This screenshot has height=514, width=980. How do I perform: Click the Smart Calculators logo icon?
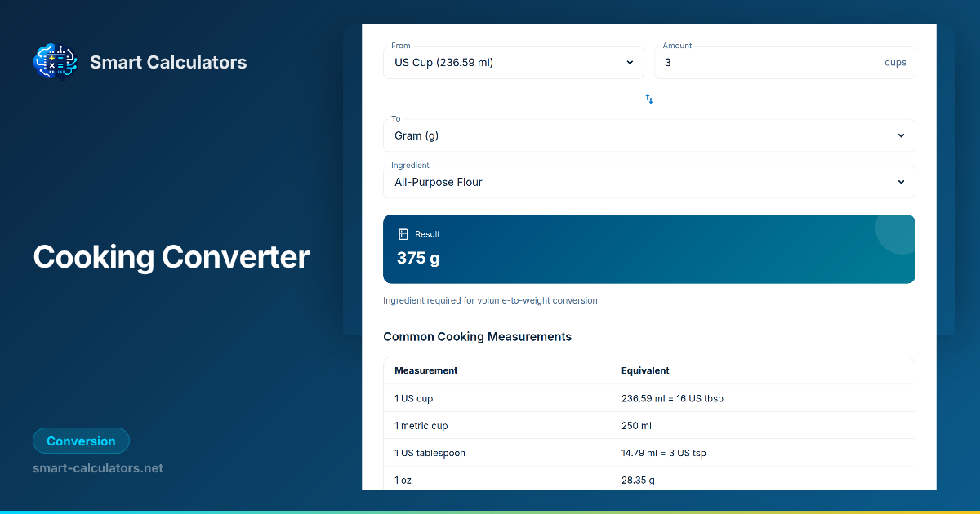click(56, 61)
